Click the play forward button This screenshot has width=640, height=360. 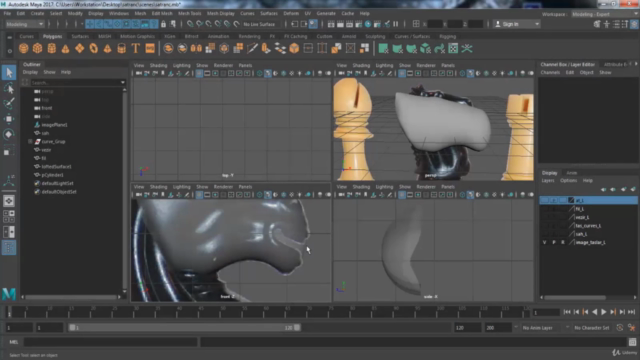604,312
